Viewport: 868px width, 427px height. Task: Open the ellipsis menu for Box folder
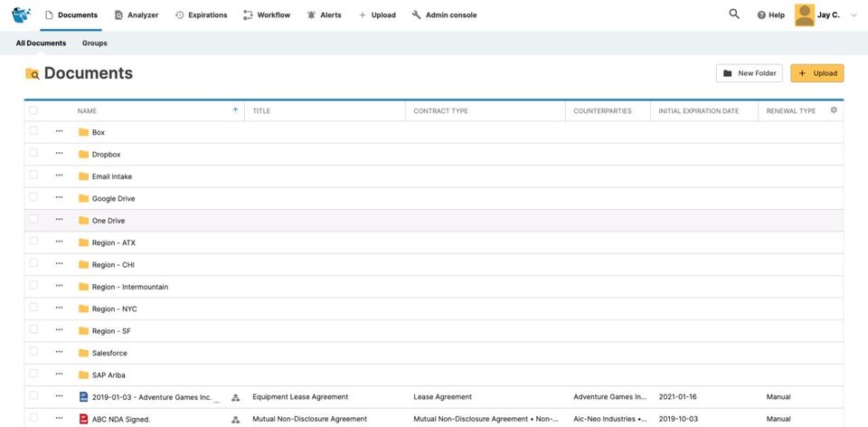tap(59, 131)
